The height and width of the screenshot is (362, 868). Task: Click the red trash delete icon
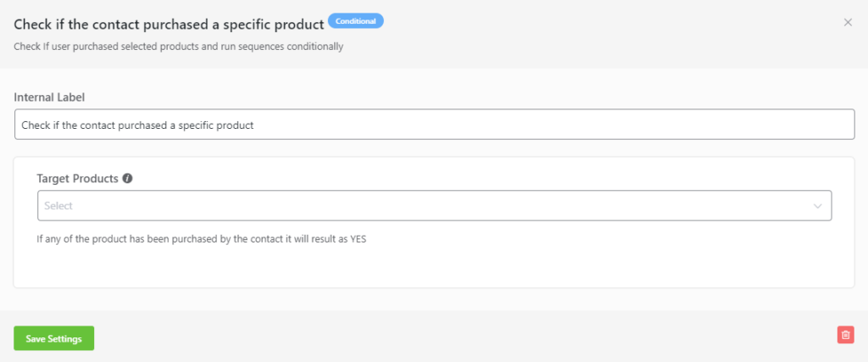click(845, 335)
